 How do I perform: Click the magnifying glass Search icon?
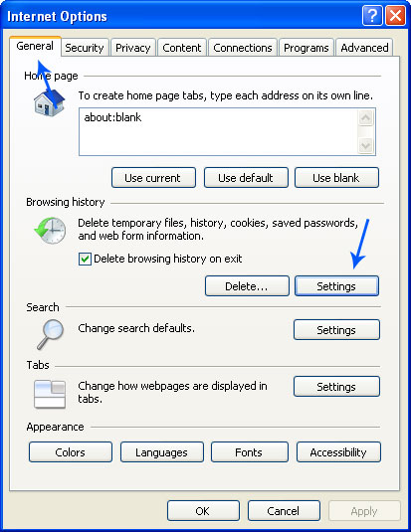51,334
